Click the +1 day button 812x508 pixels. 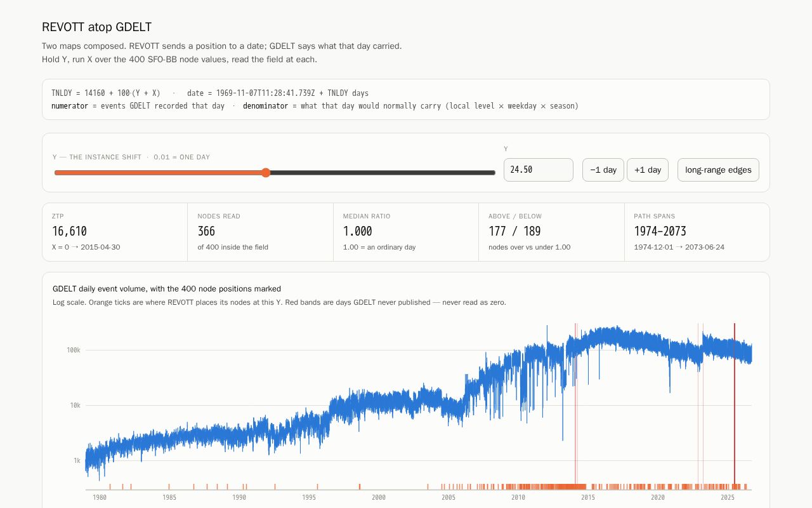pyautogui.click(x=648, y=170)
